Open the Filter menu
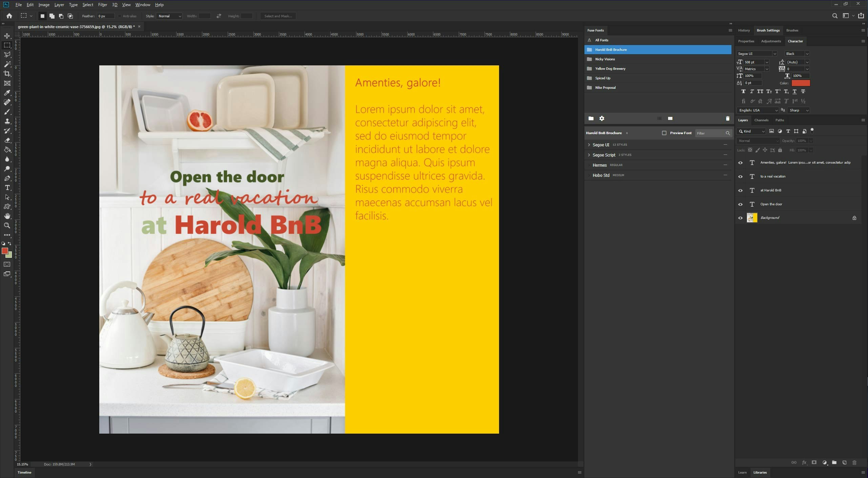Screen dimensions: 868x478 (x=103, y=4)
